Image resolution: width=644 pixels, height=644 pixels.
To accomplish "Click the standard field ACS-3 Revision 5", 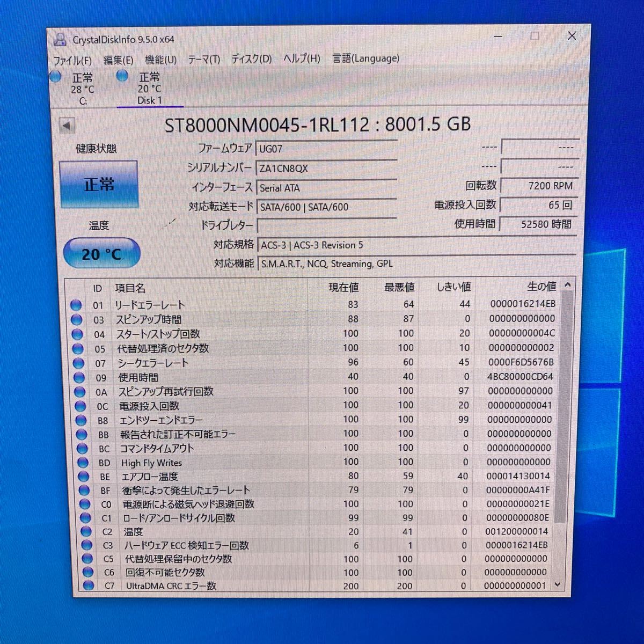I will pos(416,245).
